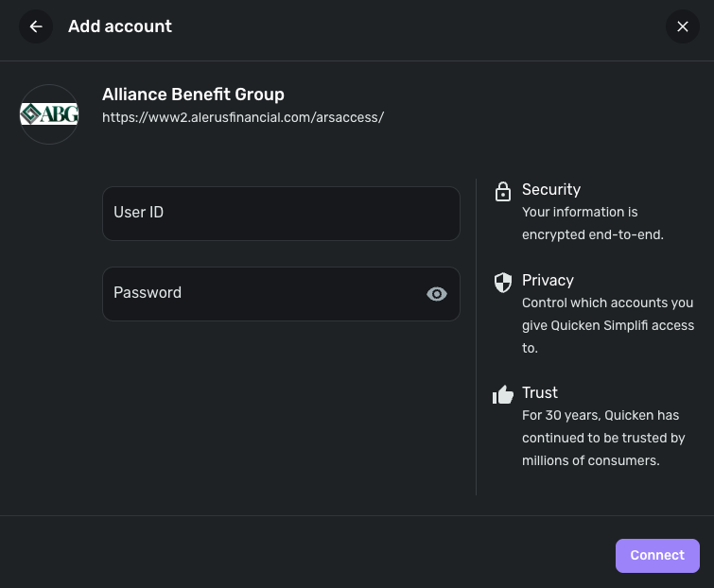Close the Add account dialog
Image resolution: width=714 pixels, height=588 pixels.
(683, 26)
